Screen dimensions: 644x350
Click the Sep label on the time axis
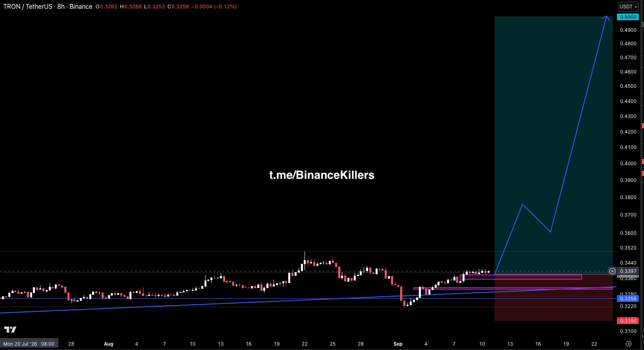click(x=398, y=344)
